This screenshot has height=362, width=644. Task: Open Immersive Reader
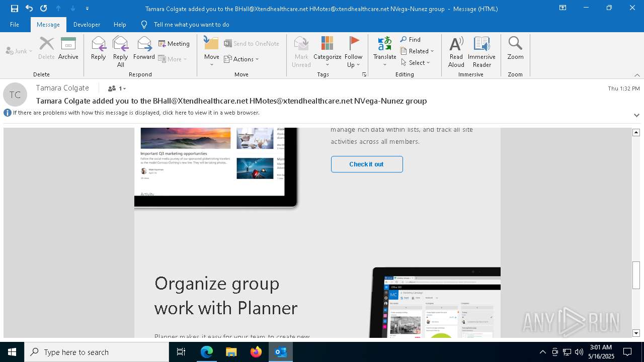pyautogui.click(x=481, y=51)
